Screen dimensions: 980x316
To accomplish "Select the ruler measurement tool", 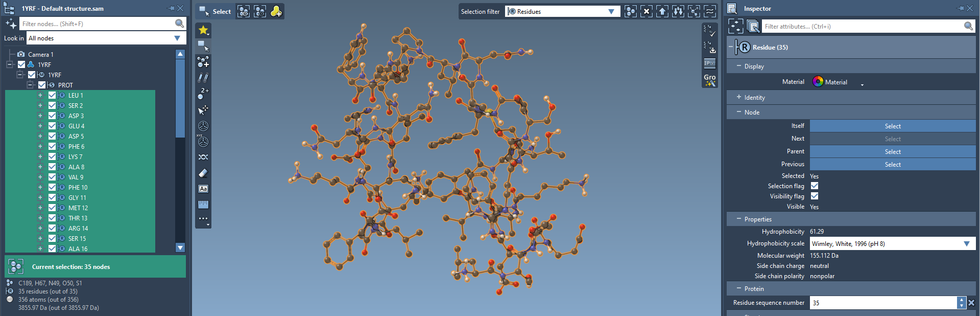I will [203, 205].
